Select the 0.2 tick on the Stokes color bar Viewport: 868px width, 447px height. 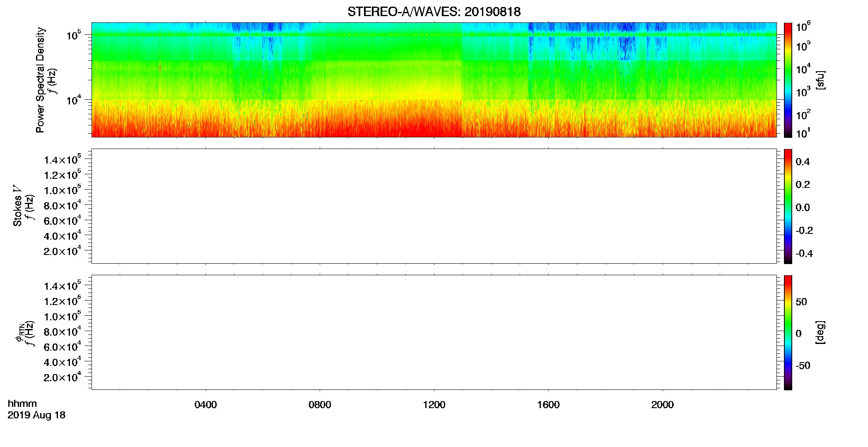(x=803, y=185)
